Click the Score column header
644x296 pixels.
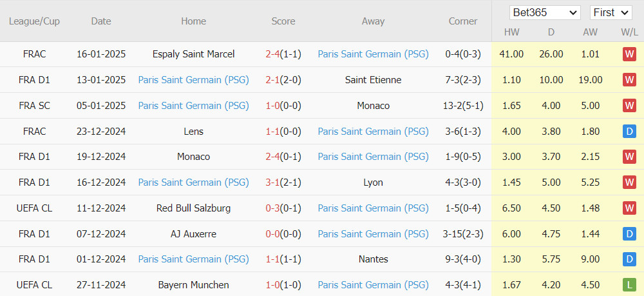tap(283, 21)
